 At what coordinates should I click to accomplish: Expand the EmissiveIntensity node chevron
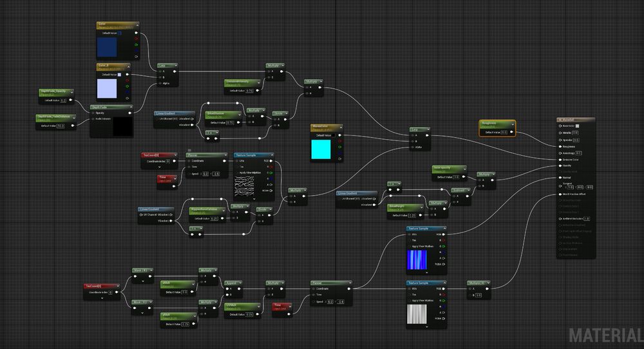(x=258, y=82)
